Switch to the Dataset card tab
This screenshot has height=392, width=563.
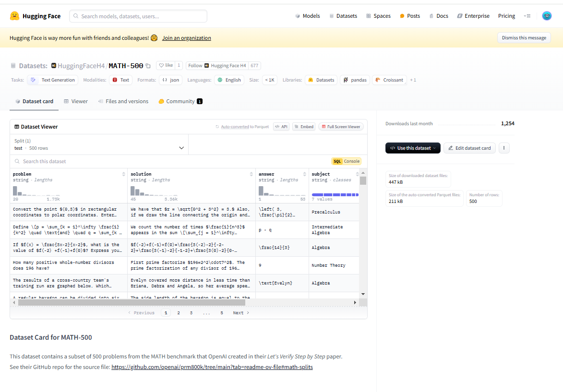tap(34, 101)
